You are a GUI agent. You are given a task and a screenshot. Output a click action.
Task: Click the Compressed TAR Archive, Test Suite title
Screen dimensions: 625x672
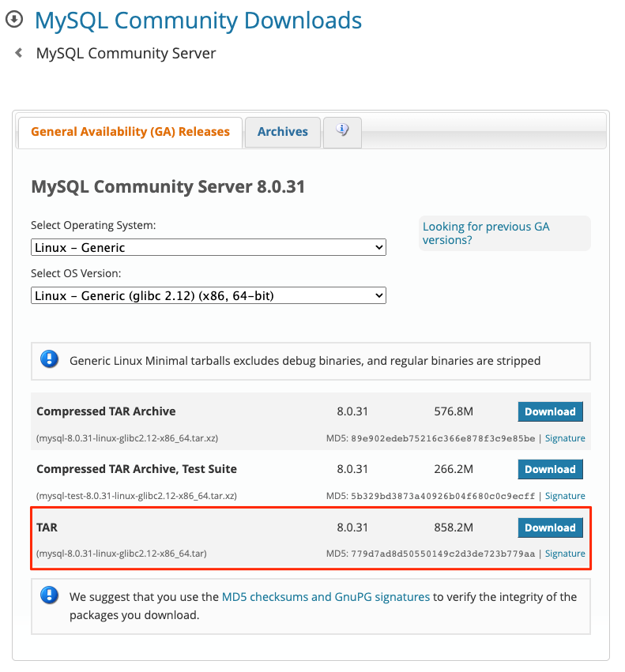point(137,469)
